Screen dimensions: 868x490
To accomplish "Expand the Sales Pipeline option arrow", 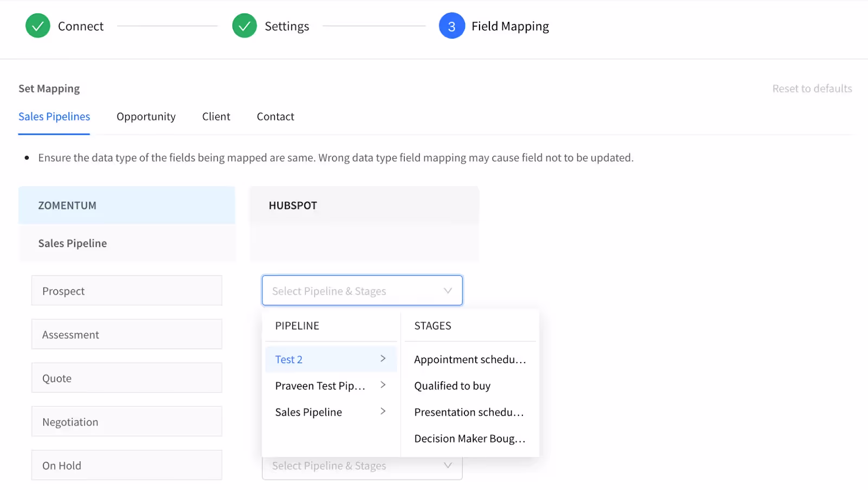I will click(383, 411).
